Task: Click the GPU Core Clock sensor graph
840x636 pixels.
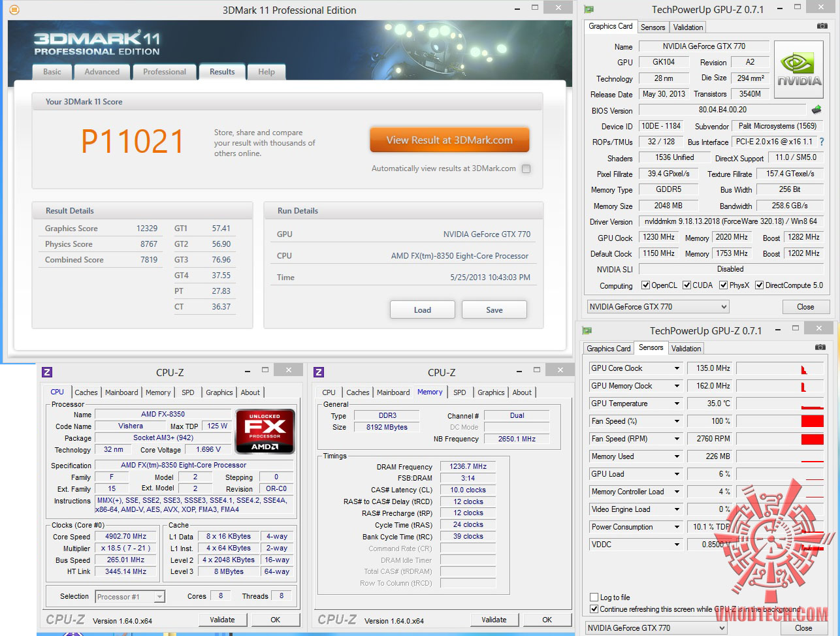Action: coord(780,368)
